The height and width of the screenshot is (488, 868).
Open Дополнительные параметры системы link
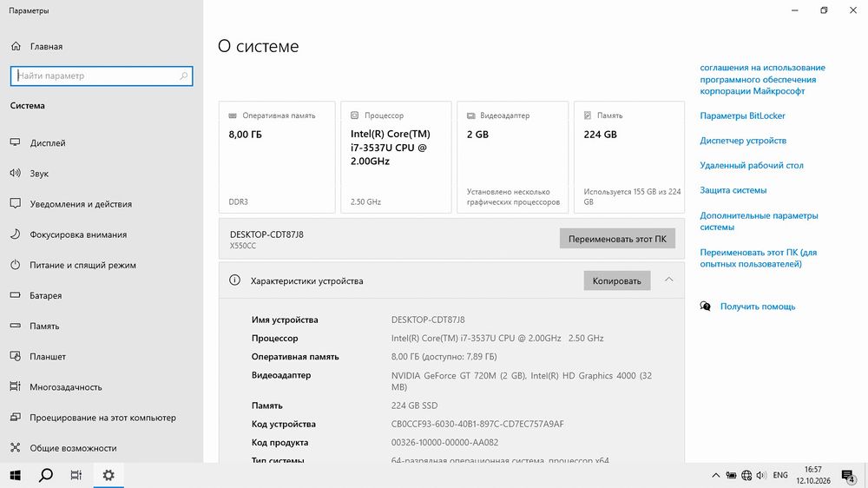[x=759, y=221]
